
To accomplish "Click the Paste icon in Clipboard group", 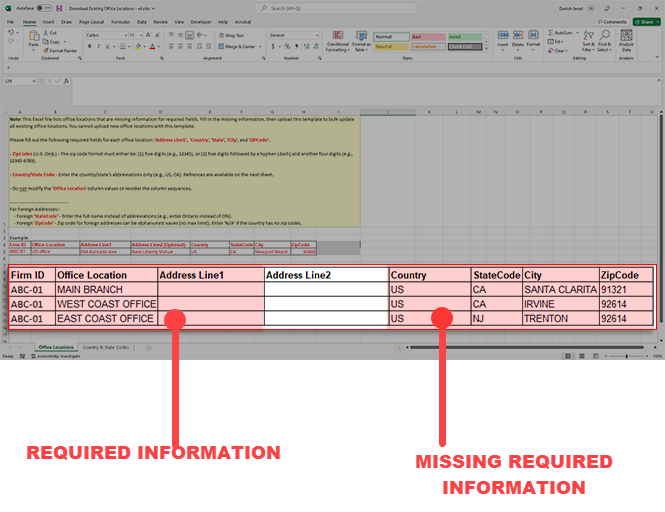I will pos(34,39).
